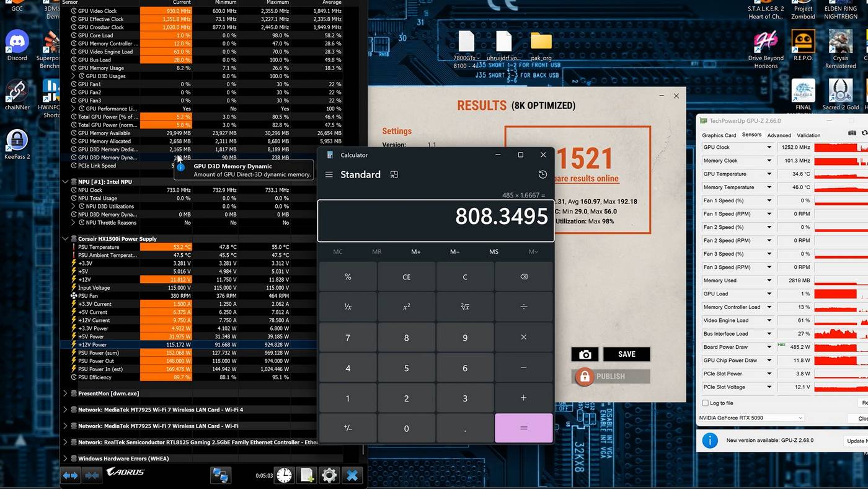Click the HWiNFO network monitors icon

tap(220, 475)
